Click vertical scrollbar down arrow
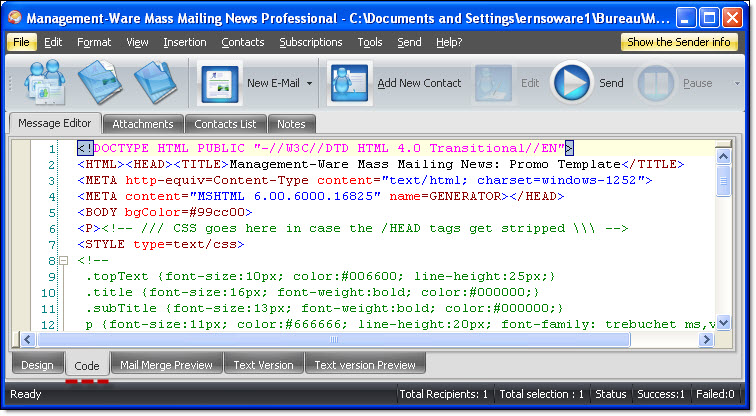 click(x=723, y=323)
